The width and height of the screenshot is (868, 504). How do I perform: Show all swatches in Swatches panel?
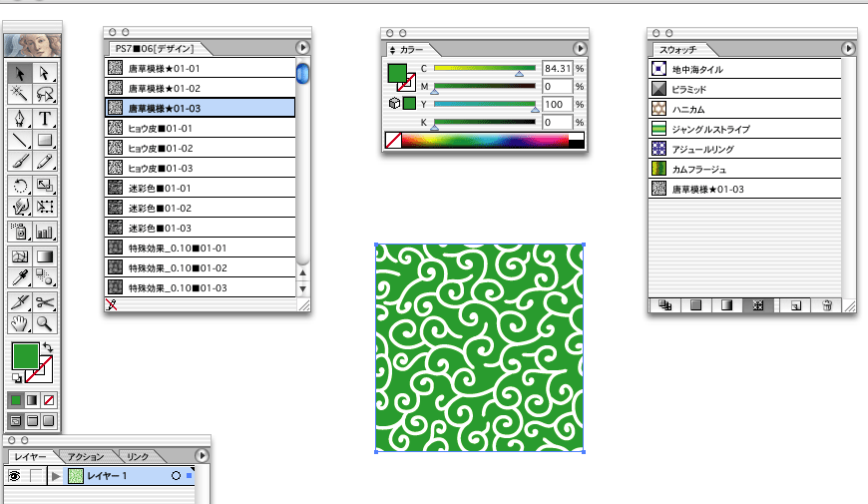(665, 305)
